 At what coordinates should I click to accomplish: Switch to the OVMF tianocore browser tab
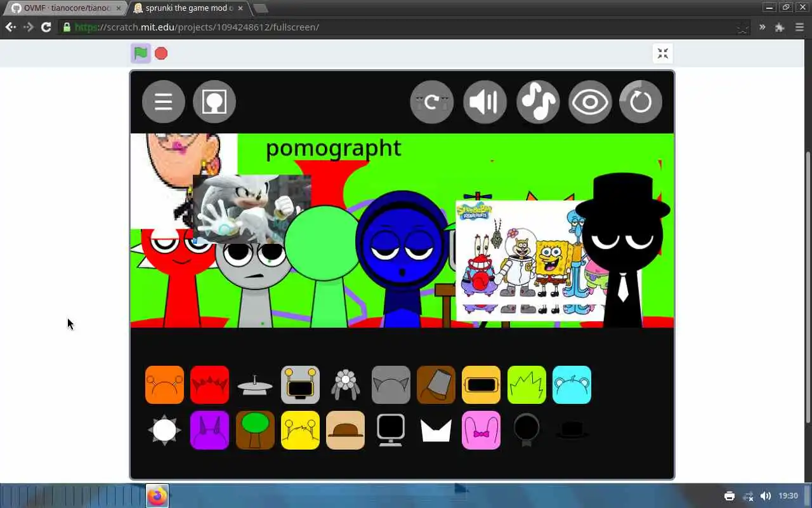click(x=67, y=8)
